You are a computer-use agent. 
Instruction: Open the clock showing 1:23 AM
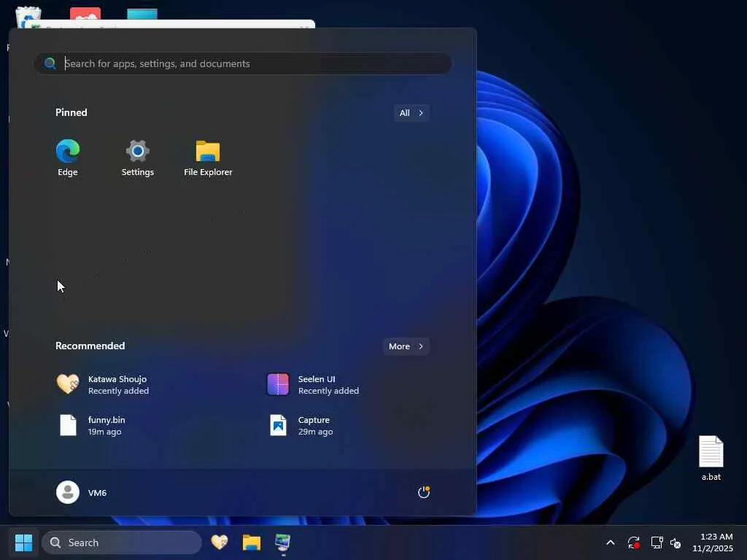pyautogui.click(x=713, y=542)
